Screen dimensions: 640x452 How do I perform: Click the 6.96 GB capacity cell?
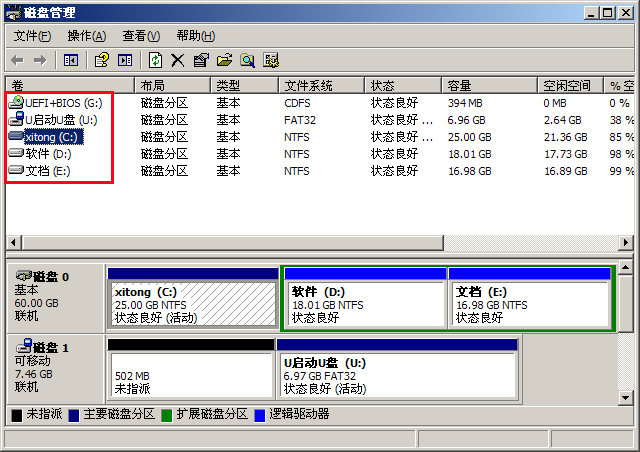click(466, 120)
